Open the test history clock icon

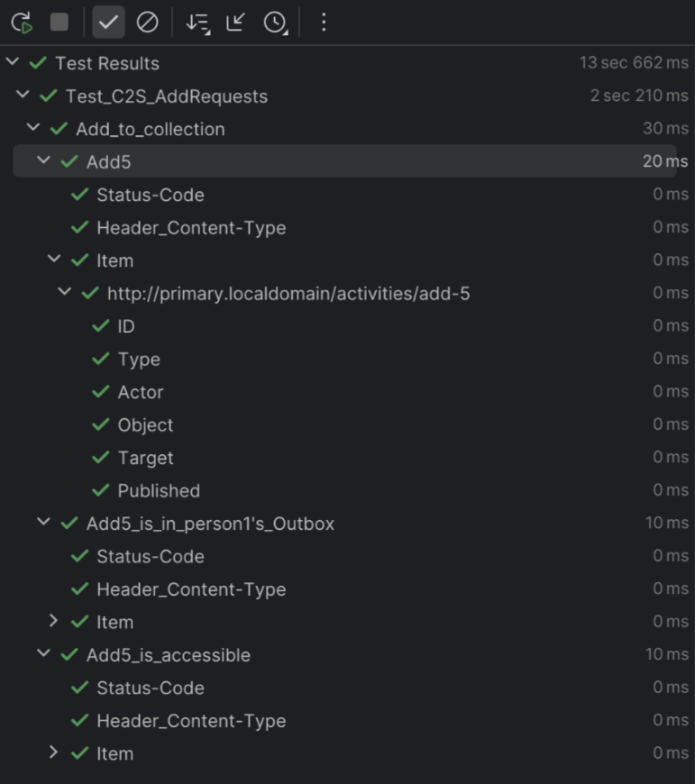point(276,23)
